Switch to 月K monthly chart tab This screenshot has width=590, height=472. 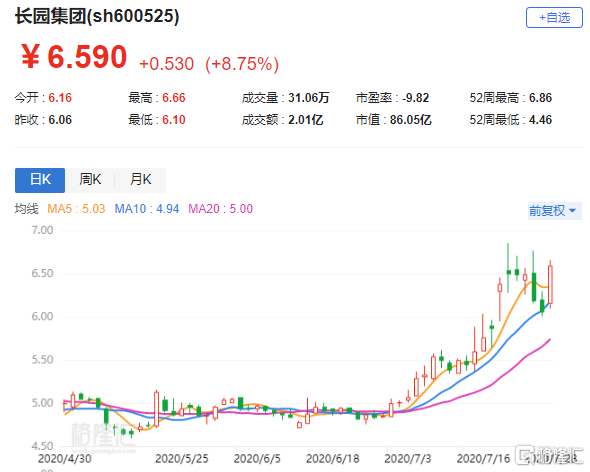coord(140,180)
